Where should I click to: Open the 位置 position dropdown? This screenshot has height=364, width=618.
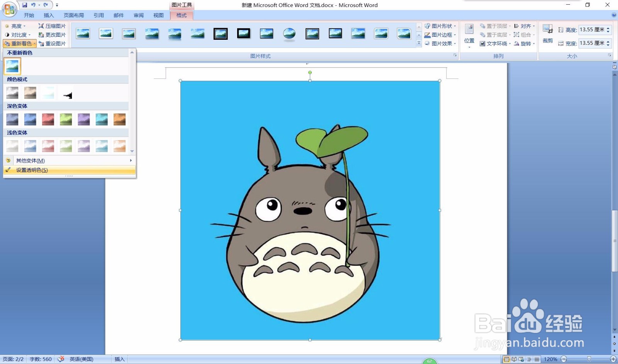(469, 36)
